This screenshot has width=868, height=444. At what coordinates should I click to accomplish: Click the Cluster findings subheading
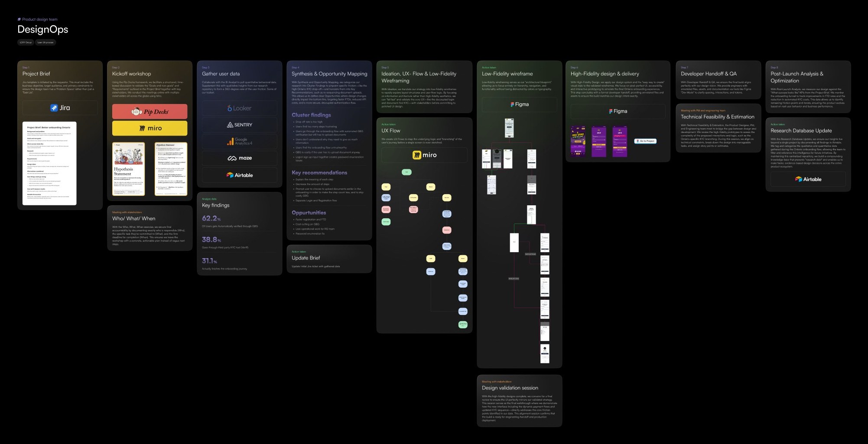coord(311,115)
